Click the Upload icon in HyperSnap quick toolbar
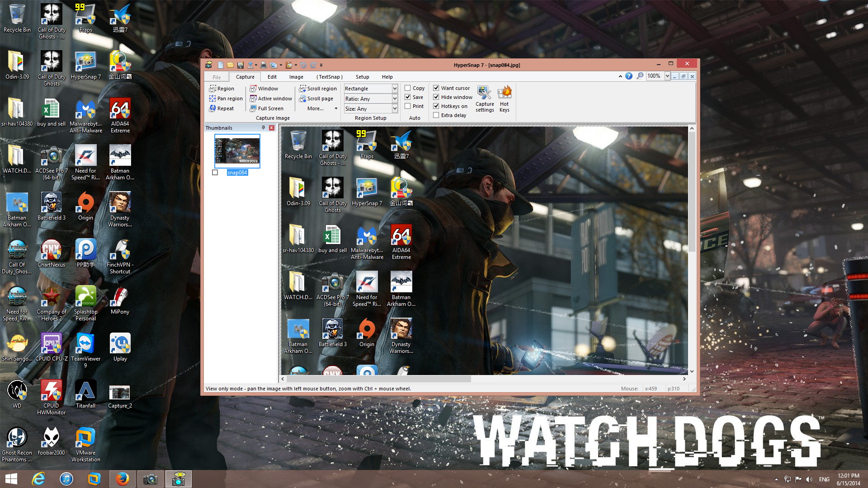Screen dimensions: 868x488 point(250,65)
